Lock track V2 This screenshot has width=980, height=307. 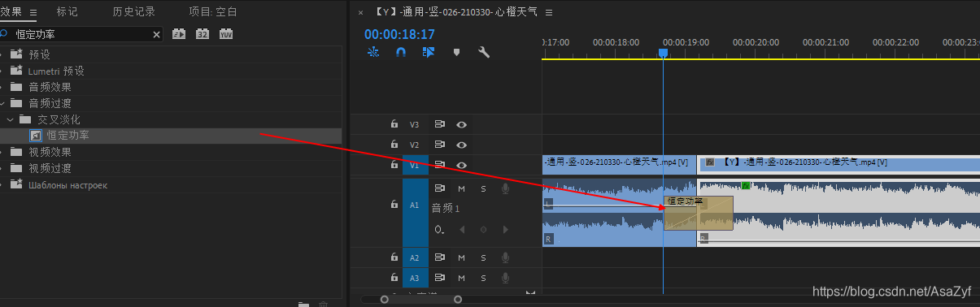(x=394, y=145)
